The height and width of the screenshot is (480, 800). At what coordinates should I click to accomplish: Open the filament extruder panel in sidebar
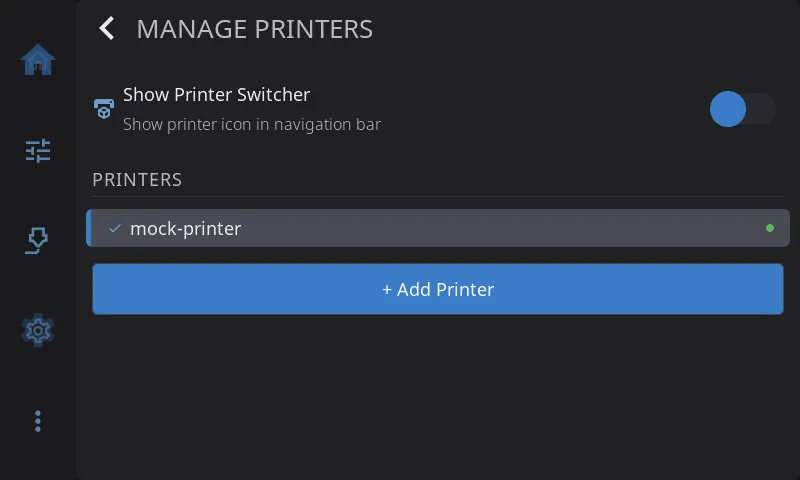(x=37, y=240)
